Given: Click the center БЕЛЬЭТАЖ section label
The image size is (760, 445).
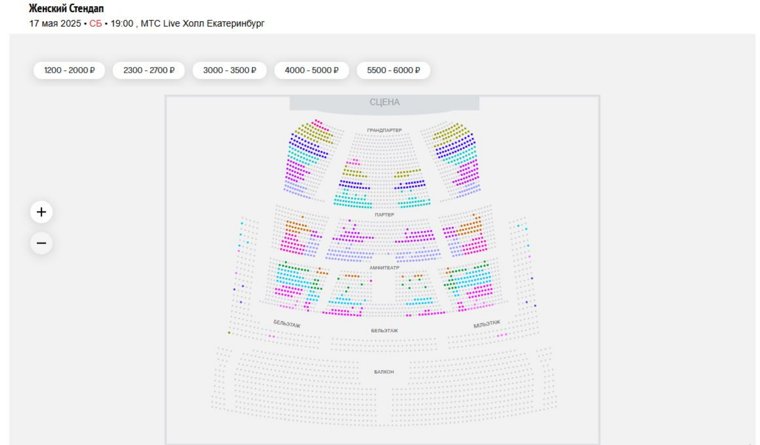Looking at the screenshot, I should click(384, 331).
